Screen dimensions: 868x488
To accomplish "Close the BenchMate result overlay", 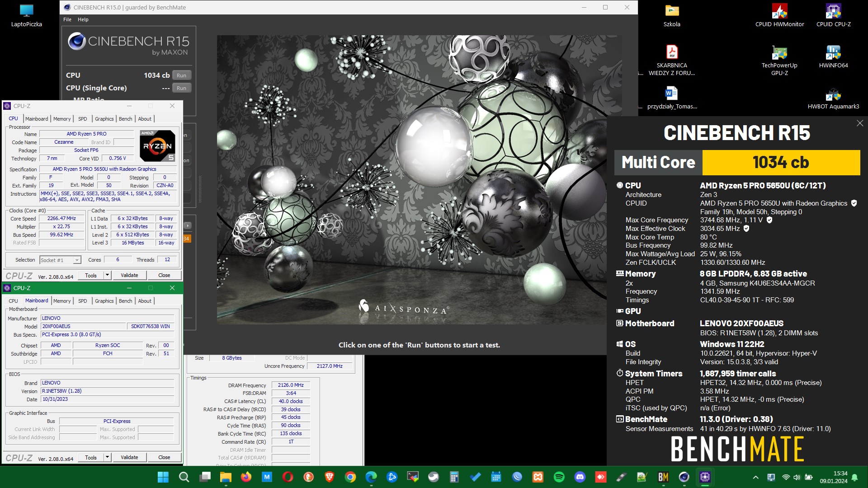I will (x=860, y=123).
